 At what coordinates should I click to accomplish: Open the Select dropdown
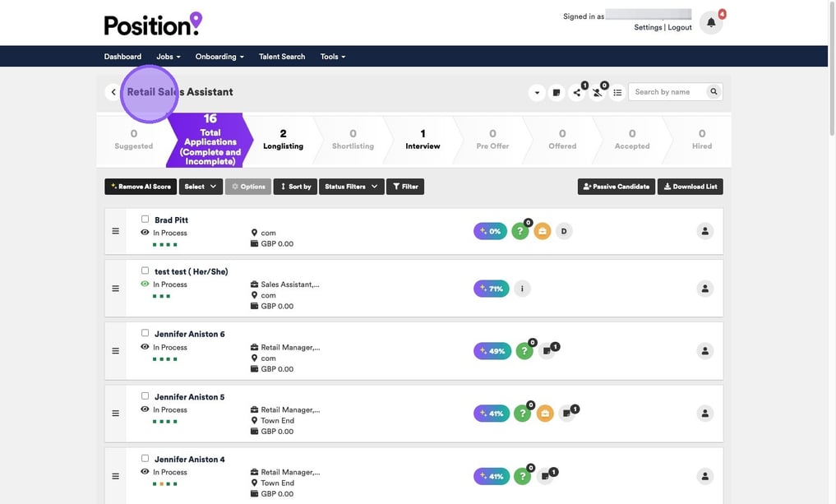coord(201,187)
